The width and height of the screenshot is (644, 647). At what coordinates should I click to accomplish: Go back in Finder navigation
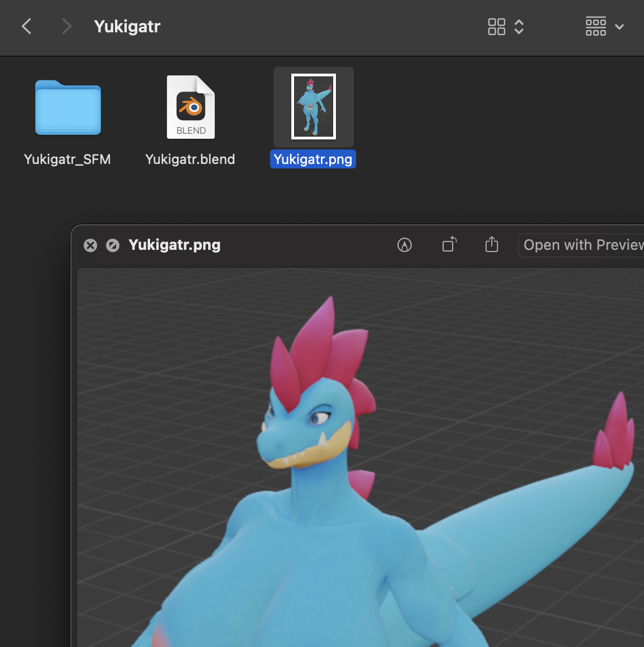27,26
